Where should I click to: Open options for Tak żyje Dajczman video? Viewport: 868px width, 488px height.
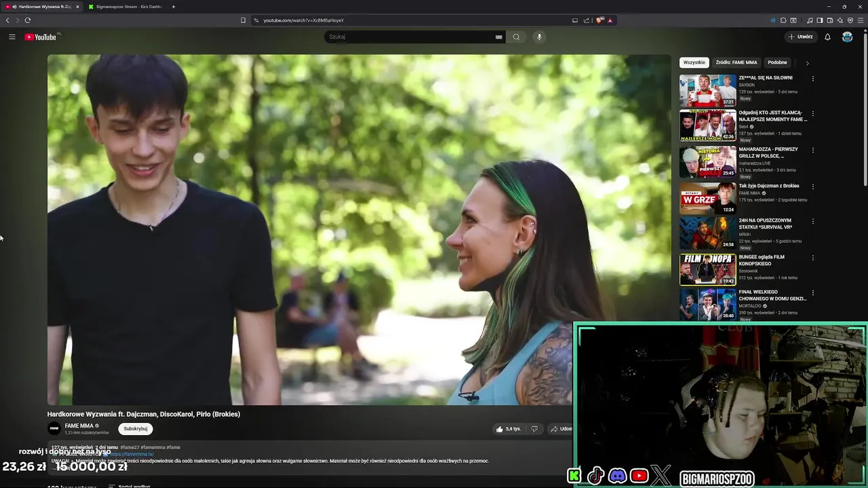click(x=812, y=186)
